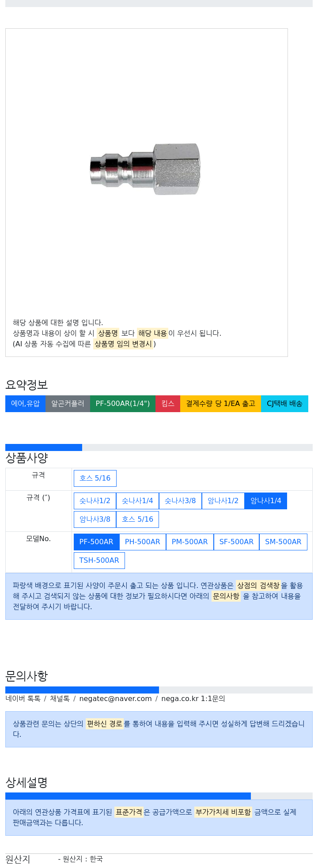Screen dimensions: 318x868
Task: Select the first 호스 5/16 spec option
Action: click(95, 478)
